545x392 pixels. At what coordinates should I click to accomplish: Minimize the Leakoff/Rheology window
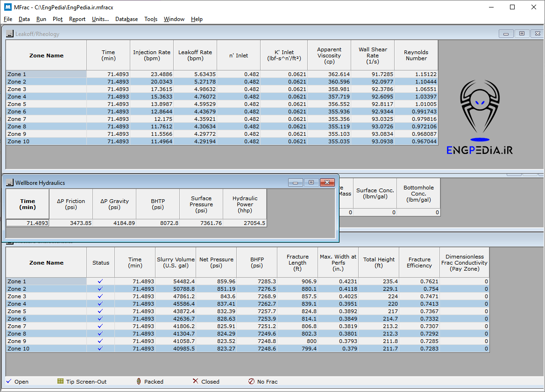(506, 33)
